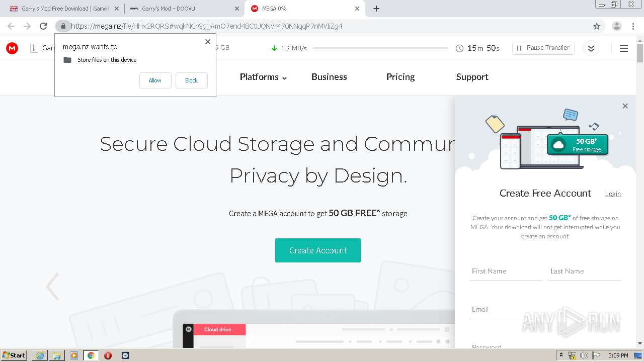The height and width of the screenshot is (362, 644).
Task: Switch to Garry's Mod Free Download tab
Action: pos(59,9)
